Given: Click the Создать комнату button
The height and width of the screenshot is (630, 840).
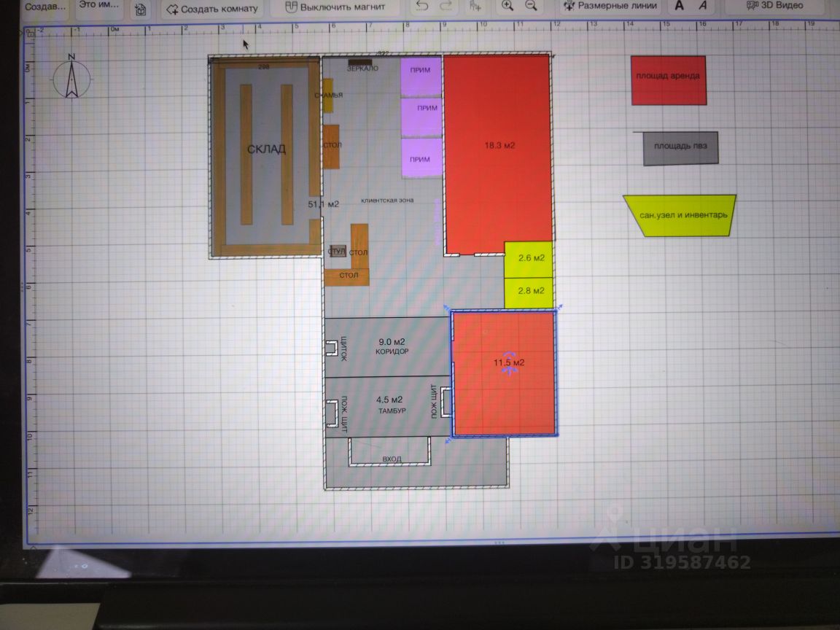Looking at the screenshot, I should [x=212, y=9].
